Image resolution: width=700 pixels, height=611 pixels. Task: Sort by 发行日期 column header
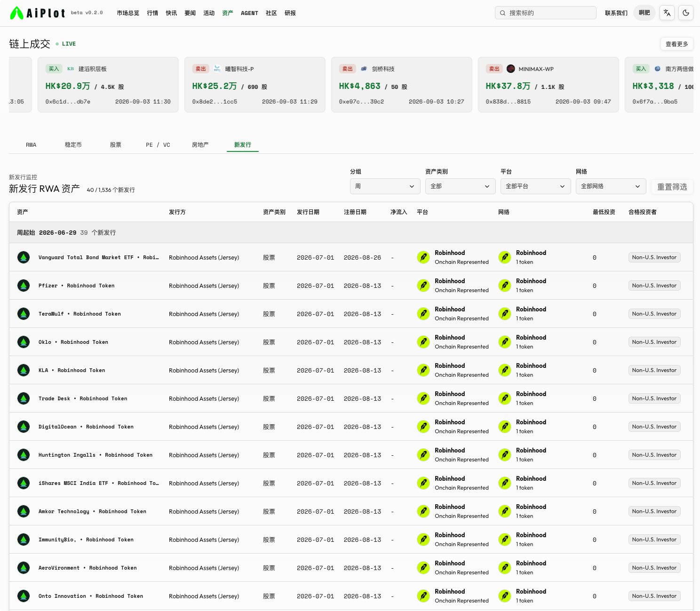coord(308,212)
